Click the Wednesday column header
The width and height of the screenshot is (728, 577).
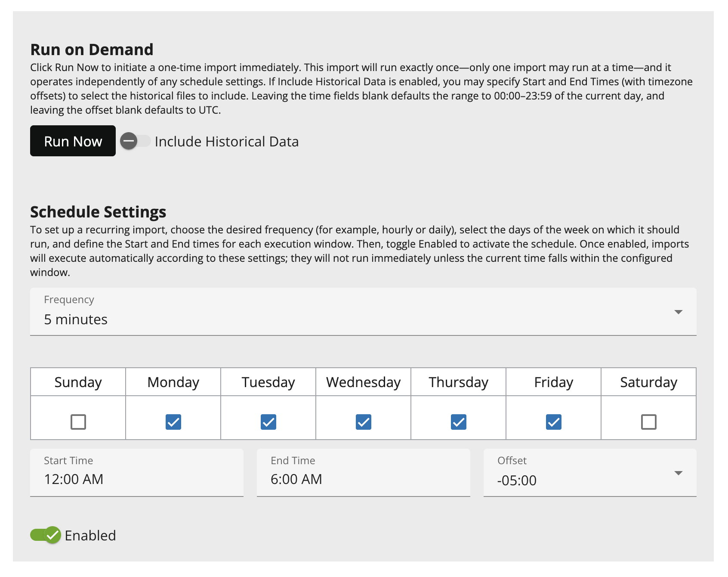point(364,382)
